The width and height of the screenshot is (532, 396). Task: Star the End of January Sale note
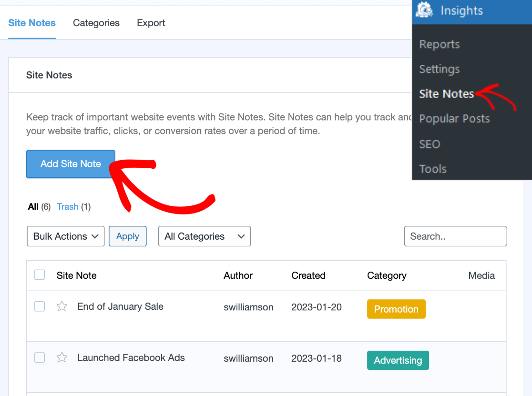(61, 306)
